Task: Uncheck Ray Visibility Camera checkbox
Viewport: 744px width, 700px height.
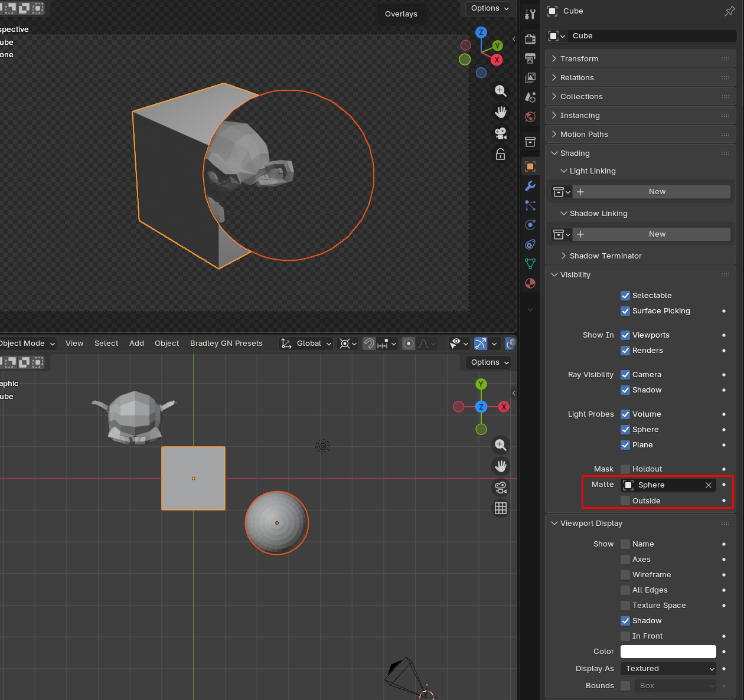Action: click(625, 375)
